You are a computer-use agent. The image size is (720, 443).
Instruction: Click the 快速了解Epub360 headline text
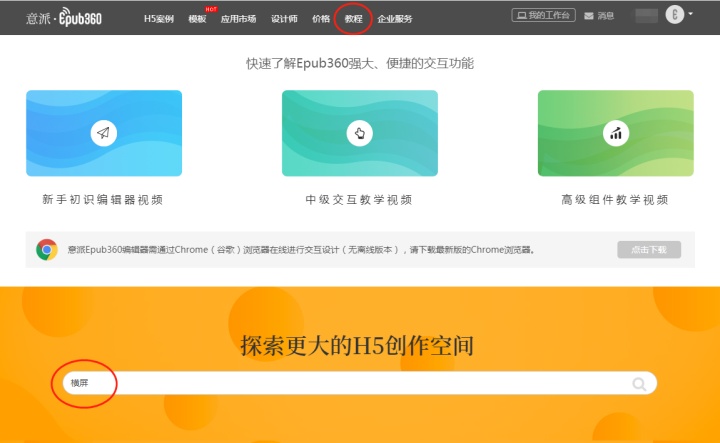(360, 63)
